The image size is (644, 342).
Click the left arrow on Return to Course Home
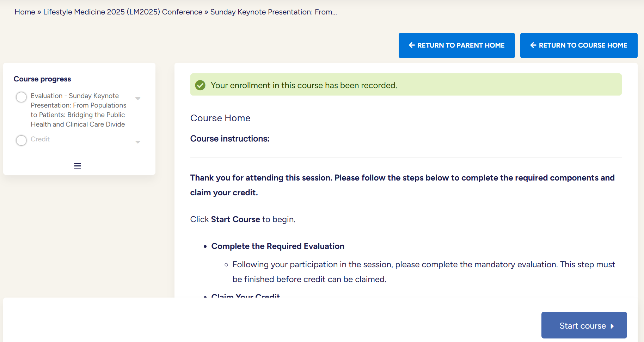pos(533,45)
